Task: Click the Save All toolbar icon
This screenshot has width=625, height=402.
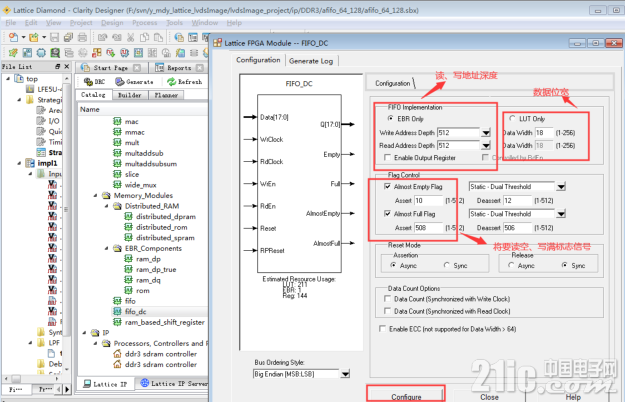Action: 68,37
